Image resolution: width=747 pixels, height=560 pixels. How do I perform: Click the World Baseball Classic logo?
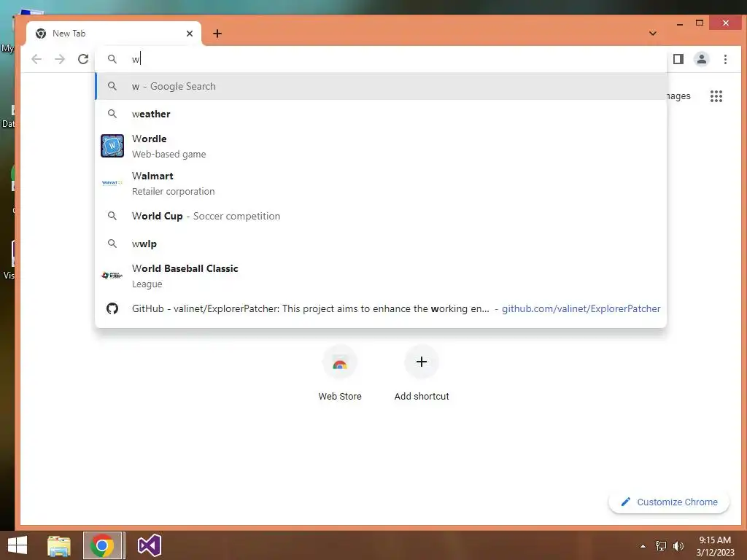point(112,275)
